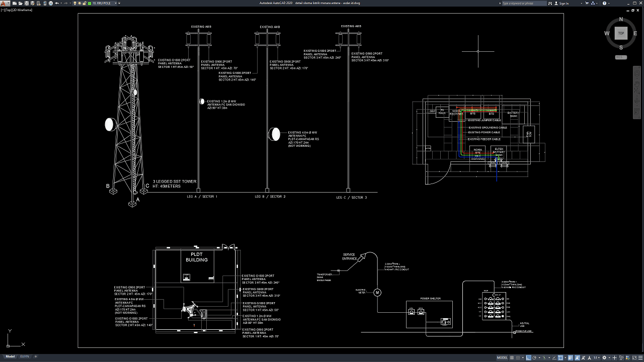
Task: Switch to the Model tab
Action: [10, 356]
